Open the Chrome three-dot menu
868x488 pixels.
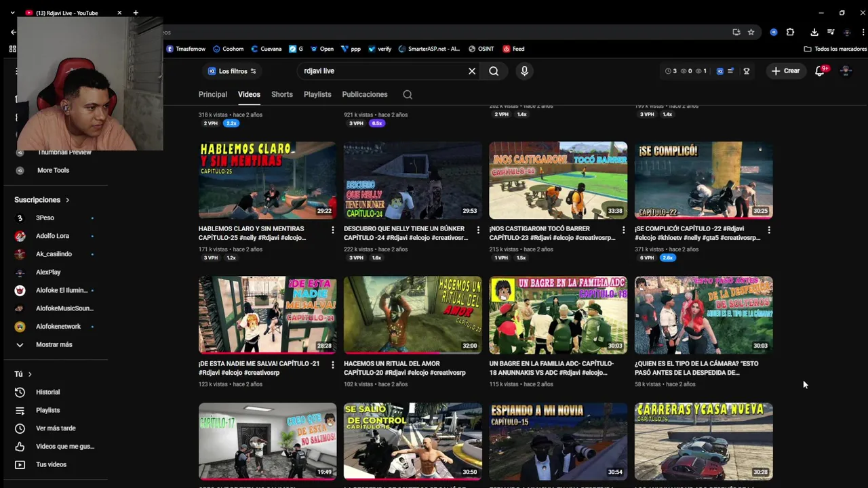coord(862,32)
